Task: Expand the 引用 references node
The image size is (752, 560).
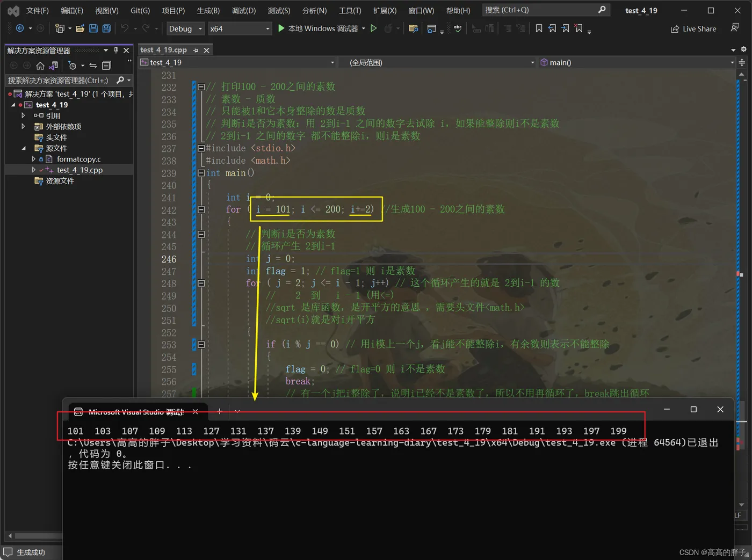Action: [23, 115]
